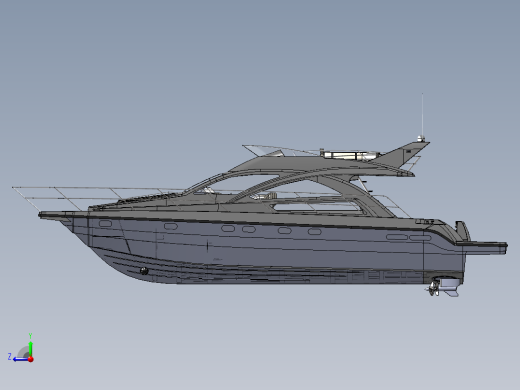This screenshot has width=520, height=390.
Task: Click the red origin ball of the triad
Action: [31, 359]
